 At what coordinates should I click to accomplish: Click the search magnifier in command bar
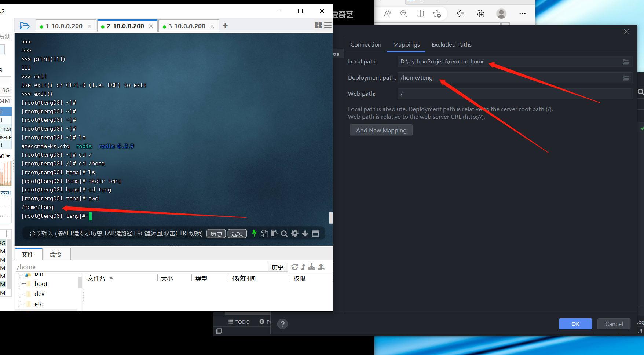point(284,234)
